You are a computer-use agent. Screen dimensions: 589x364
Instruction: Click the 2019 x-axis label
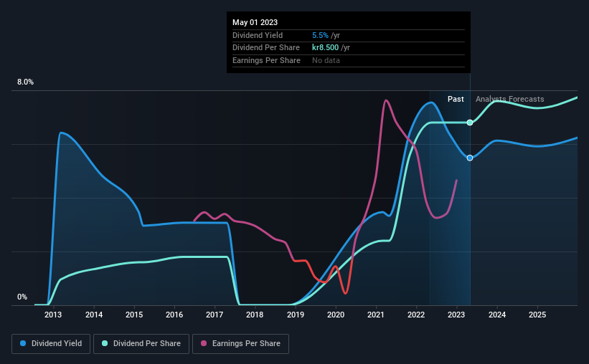296,315
